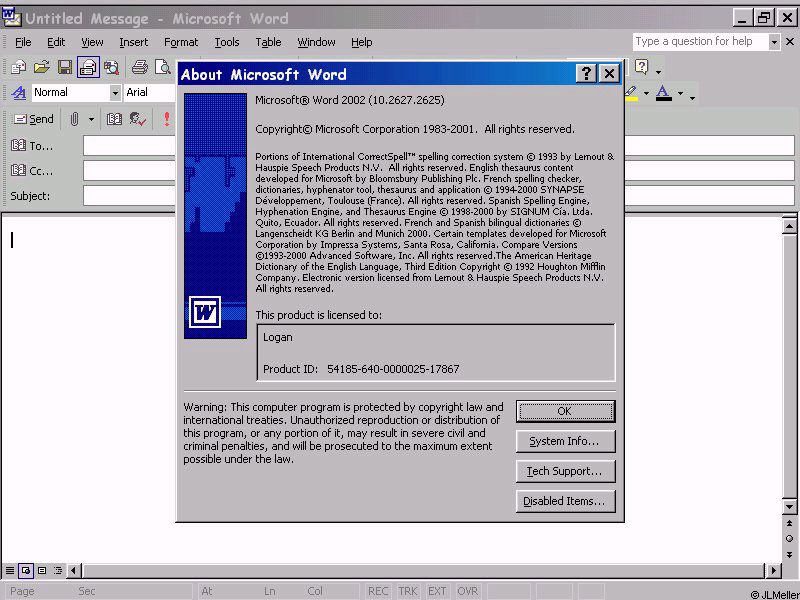Open the Tools menu
This screenshot has width=800, height=600.
pos(227,42)
